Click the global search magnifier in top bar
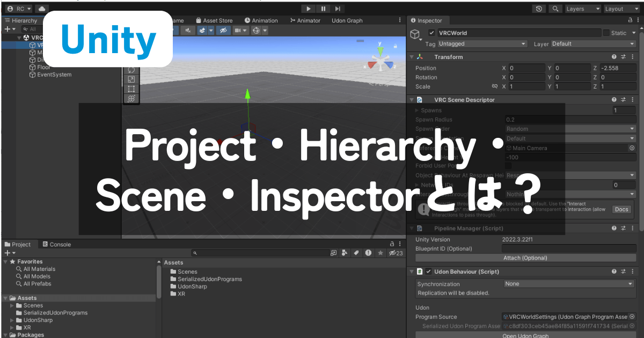 click(555, 9)
